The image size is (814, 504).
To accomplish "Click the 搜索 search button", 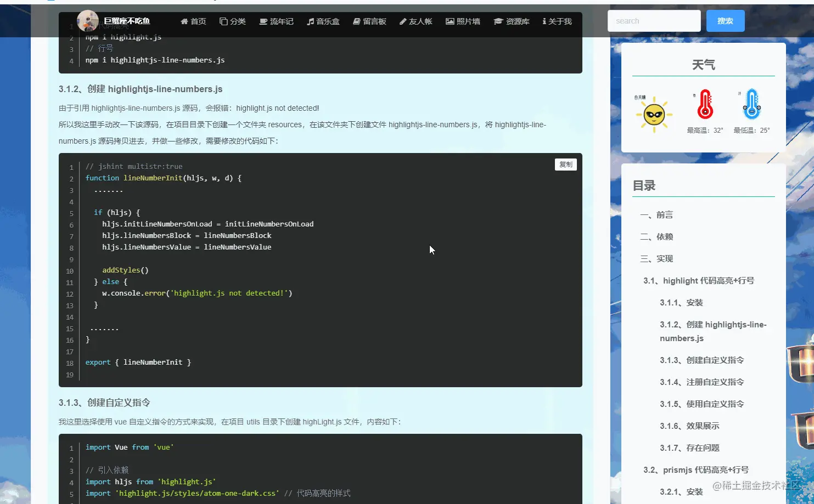I will pyautogui.click(x=726, y=21).
